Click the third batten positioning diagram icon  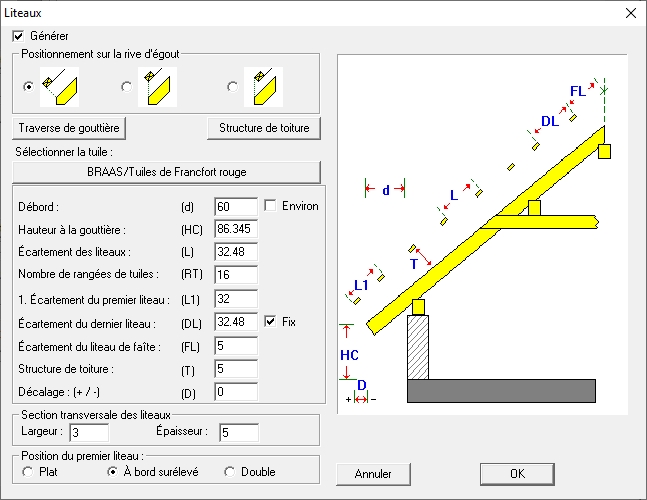tap(263, 87)
